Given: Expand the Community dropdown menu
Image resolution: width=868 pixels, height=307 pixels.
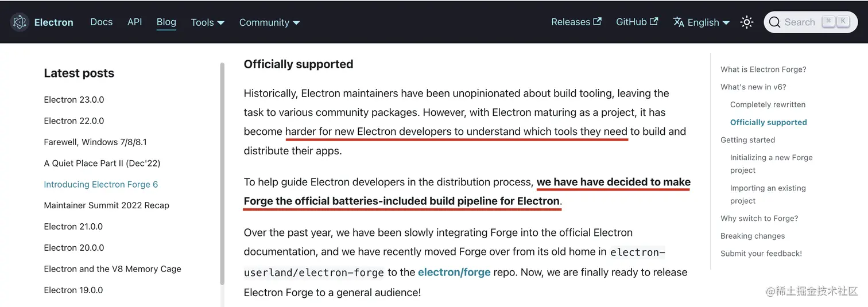Looking at the screenshot, I should pos(270,22).
